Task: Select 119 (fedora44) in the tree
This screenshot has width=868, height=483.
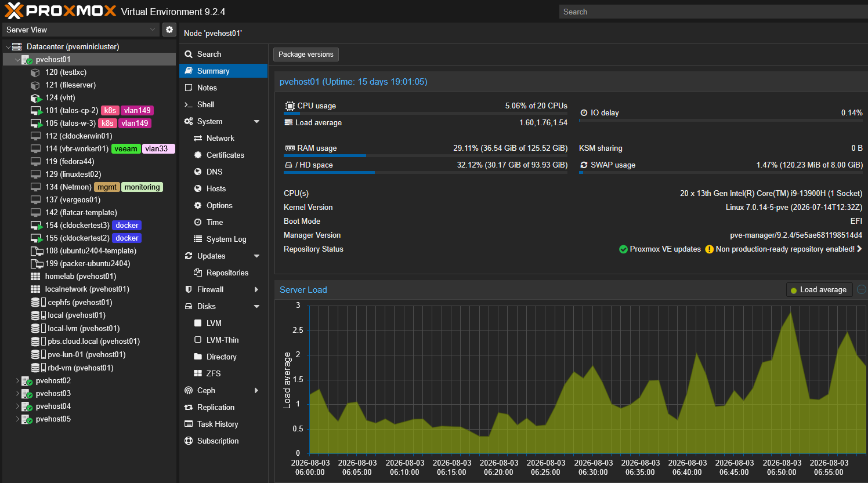Action: tap(89, 161)
